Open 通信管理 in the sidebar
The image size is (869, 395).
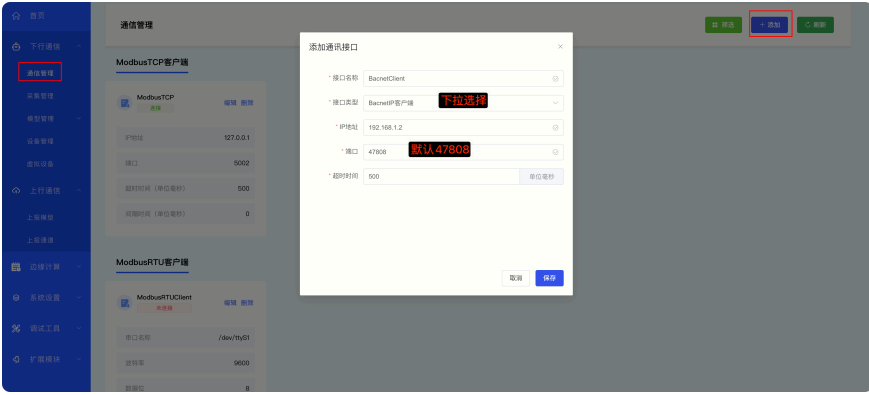[40, 73]
